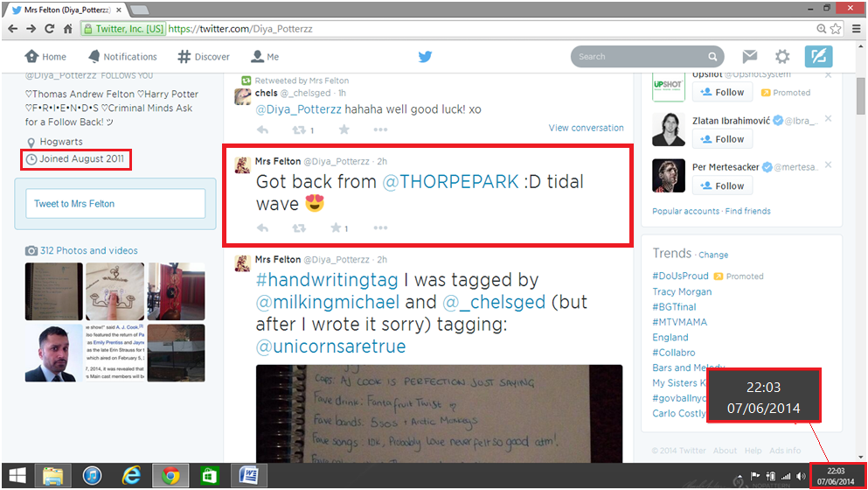Open the @THORPEPARK mention link
Image resolution: width=868 pixels, height=490 pixels.
(x=450, y=182)
